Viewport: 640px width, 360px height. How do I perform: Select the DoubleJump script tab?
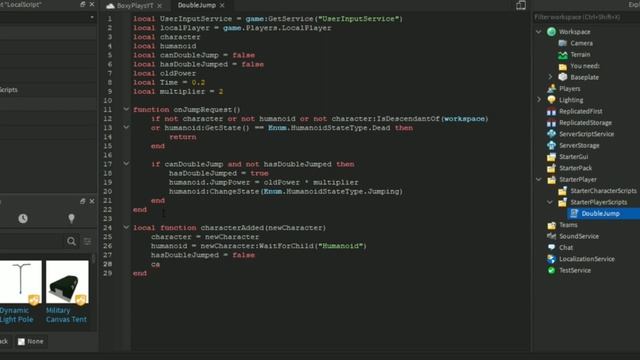coord(197,5)
